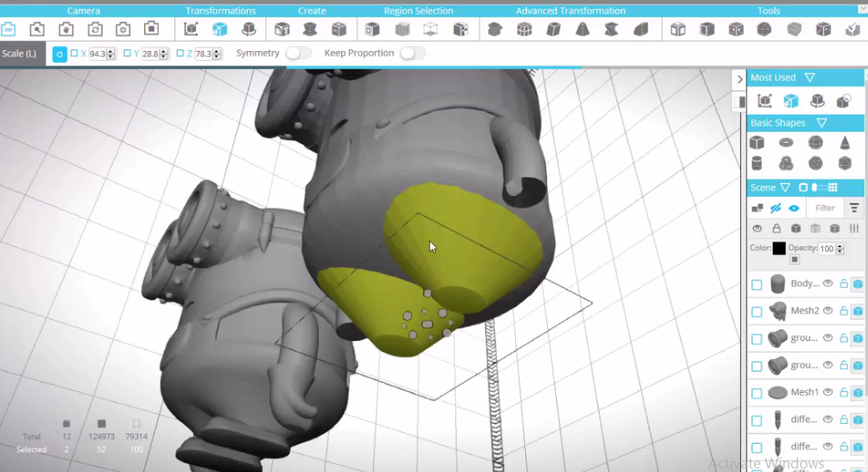Open the Transformations toolbar section

coord(220,10)
